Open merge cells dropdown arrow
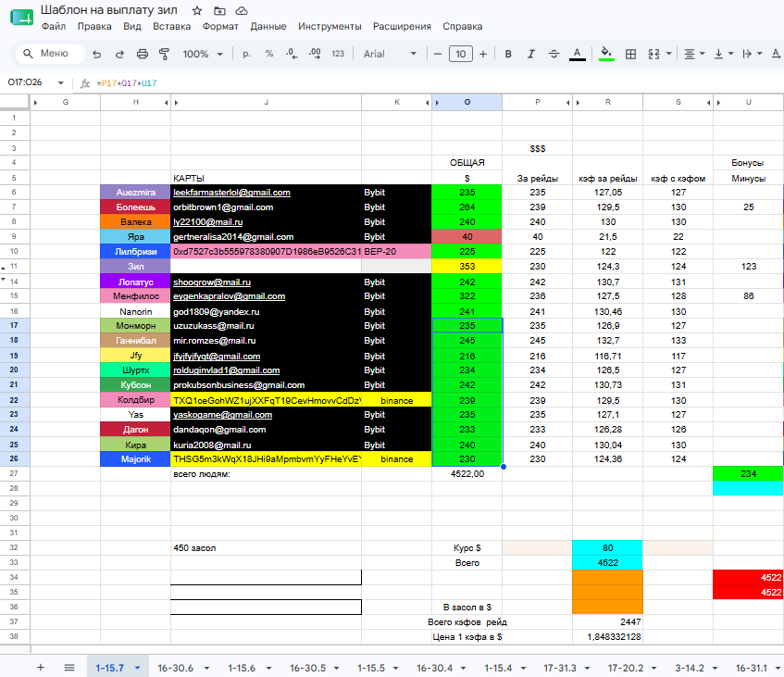The width and height of the screenshot is (784, 677). (x=668, y=54)
